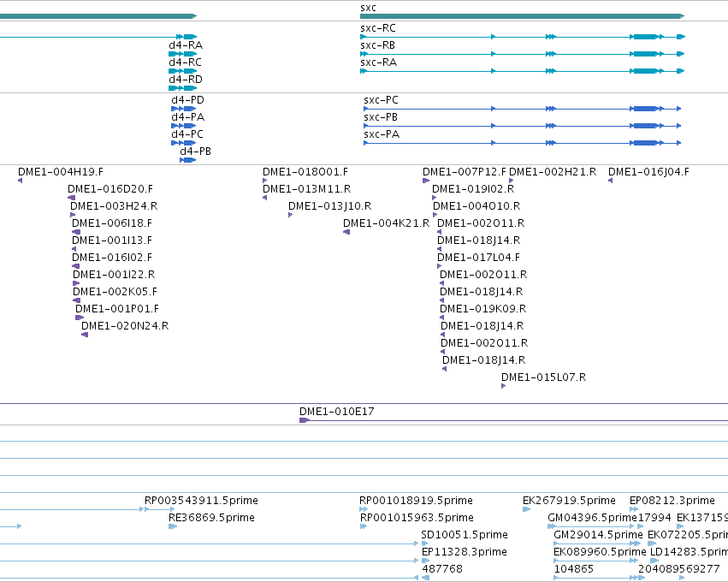Open the d4-RD transcript label

[x=186, y=80]
